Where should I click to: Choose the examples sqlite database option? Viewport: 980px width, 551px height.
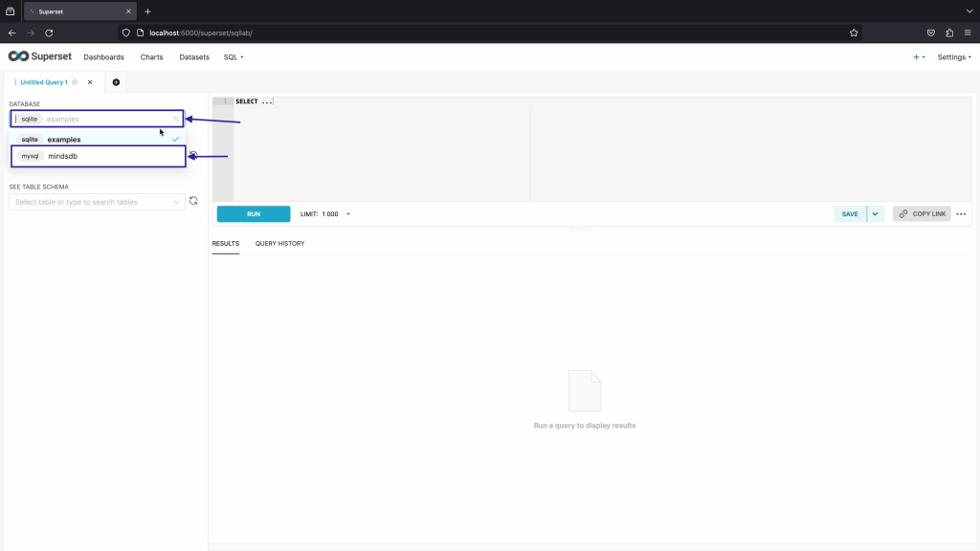(64, 140)
